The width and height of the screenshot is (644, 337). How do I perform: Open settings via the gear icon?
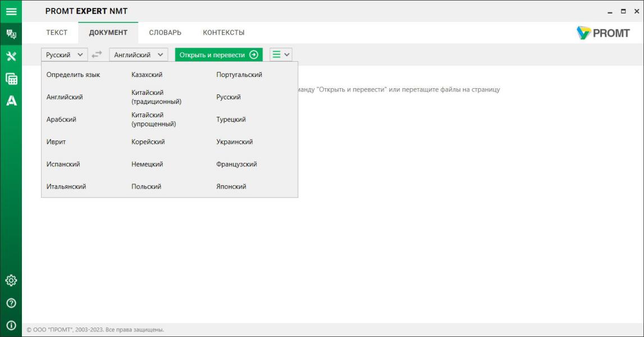[x=11, y=280]
